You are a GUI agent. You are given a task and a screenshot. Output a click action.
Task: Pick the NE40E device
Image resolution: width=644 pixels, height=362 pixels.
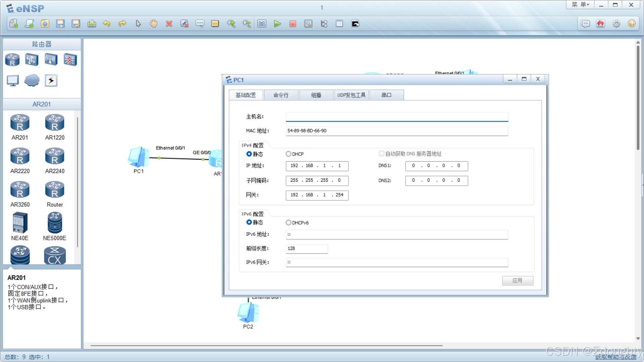(x=20, y=227)
